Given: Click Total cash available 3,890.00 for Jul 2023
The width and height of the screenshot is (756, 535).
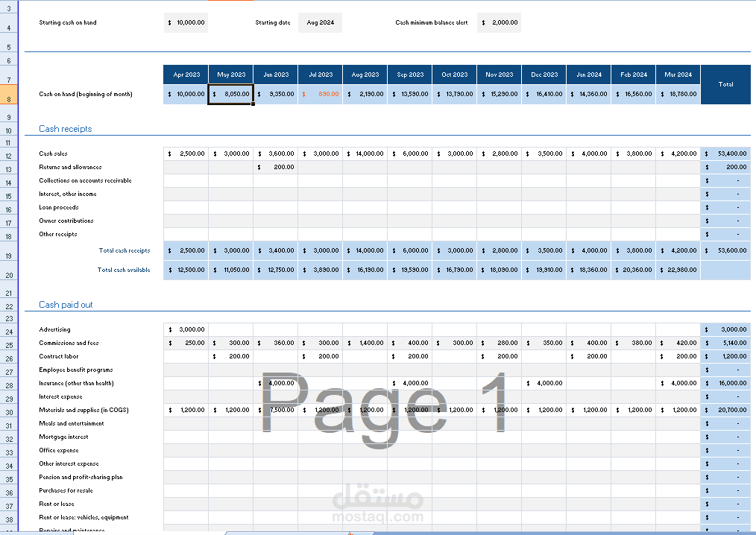Looking at the screenshot, I should coord(321,270).
